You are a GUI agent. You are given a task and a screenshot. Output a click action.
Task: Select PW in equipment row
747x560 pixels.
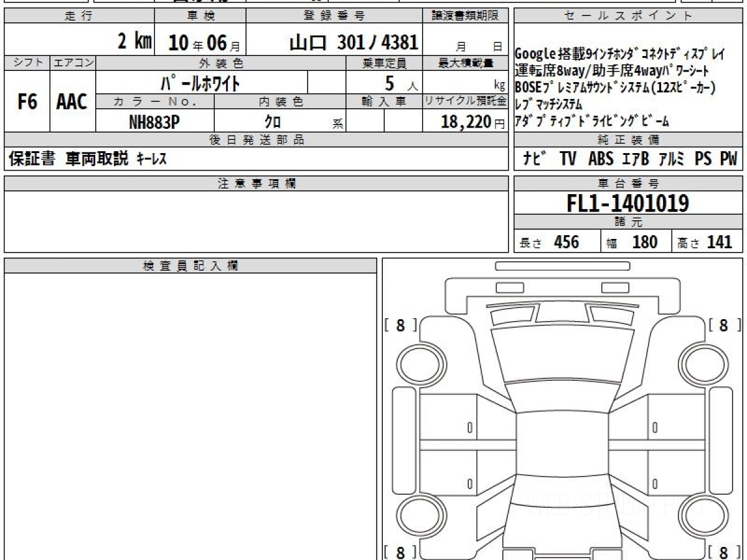(728, 159)
